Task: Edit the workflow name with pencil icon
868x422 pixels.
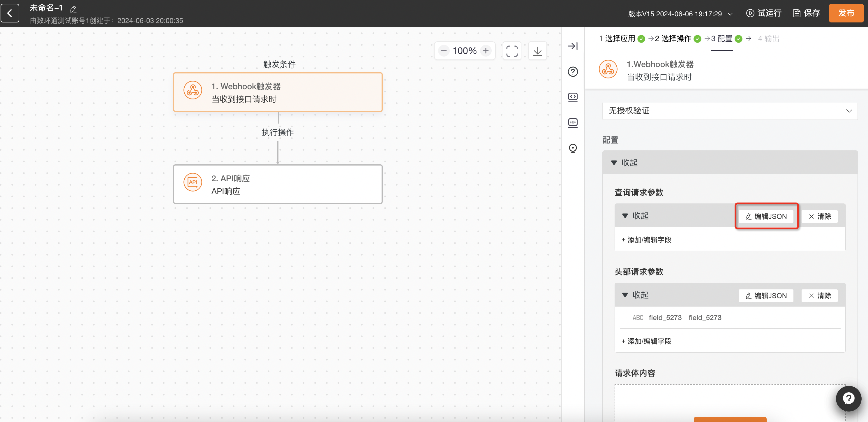Action: [73, 9]
